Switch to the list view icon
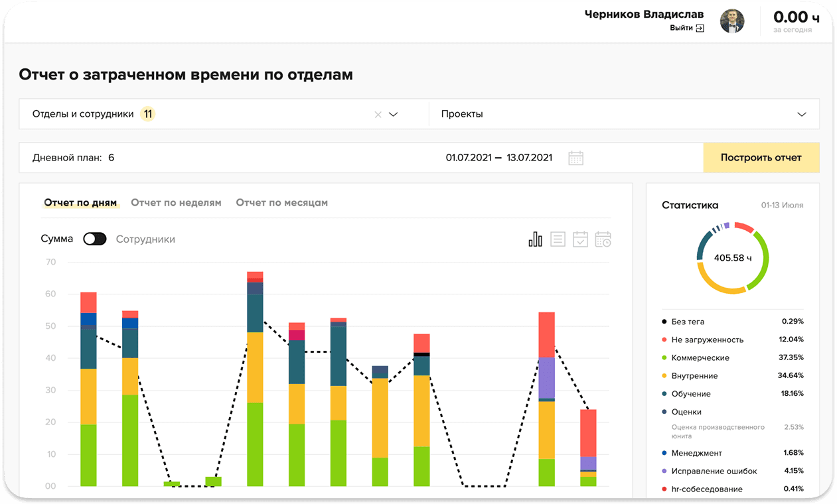Viewport: 837px width, 504px height. pyautogui.click(x=558, y=239)
